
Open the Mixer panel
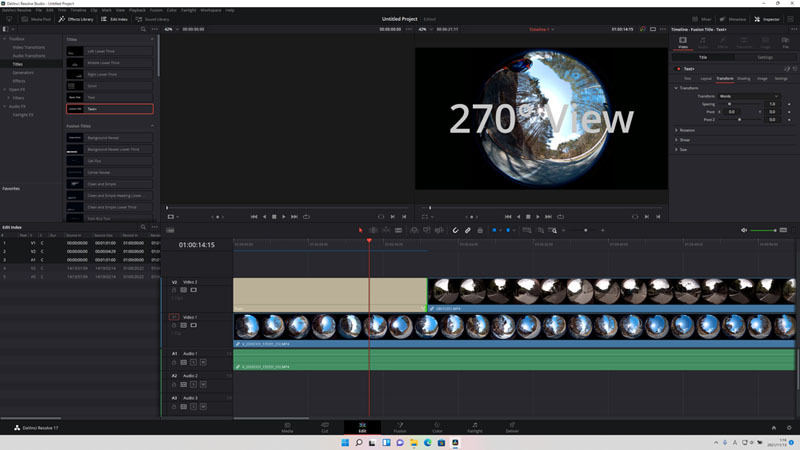click(702, 19)
